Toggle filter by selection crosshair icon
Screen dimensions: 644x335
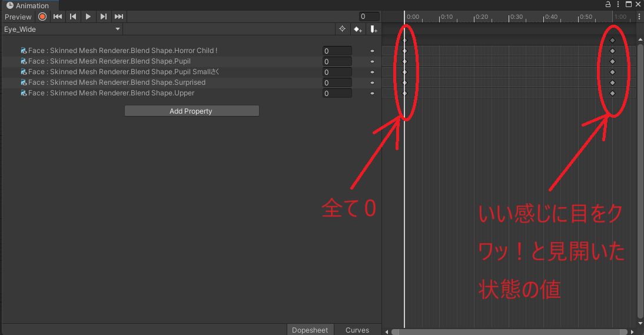click(342, 29)
